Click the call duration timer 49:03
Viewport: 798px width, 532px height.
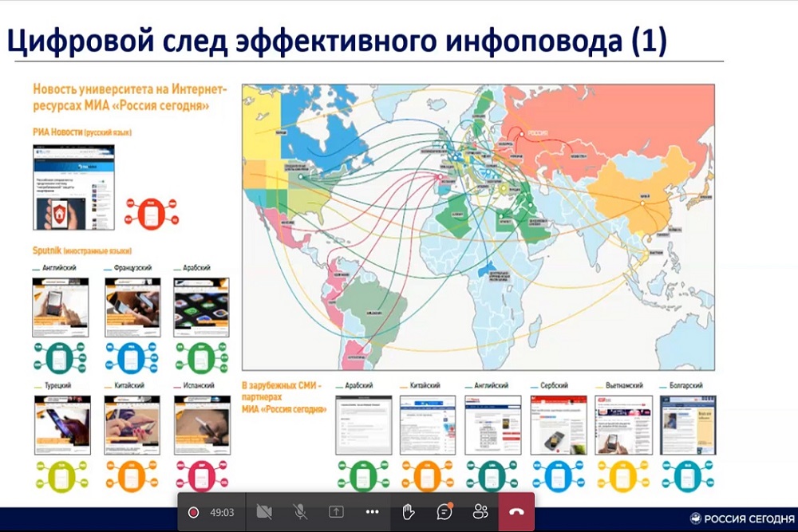222,512
